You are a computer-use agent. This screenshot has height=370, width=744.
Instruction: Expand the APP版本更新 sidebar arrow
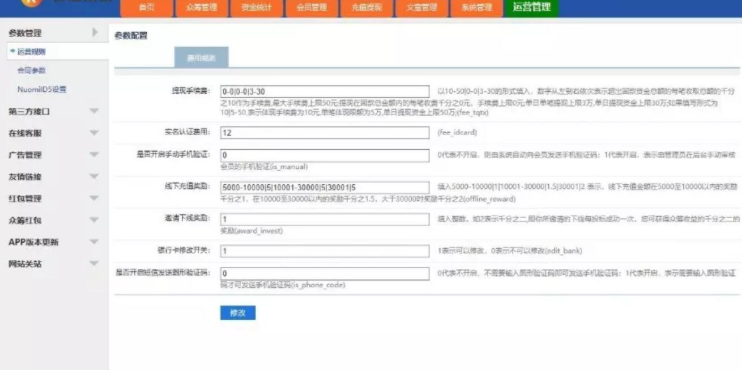pyautogui.click(x=94, y=242)
